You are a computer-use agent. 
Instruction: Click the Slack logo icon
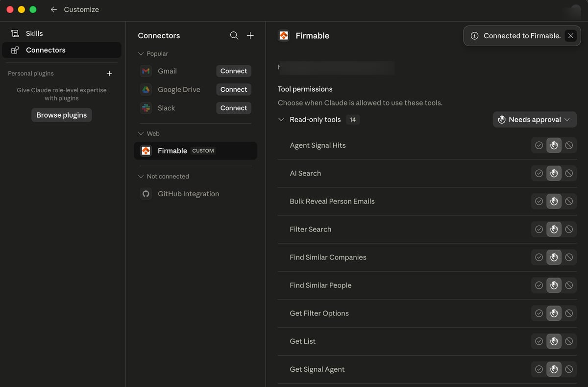pos(146,108)
